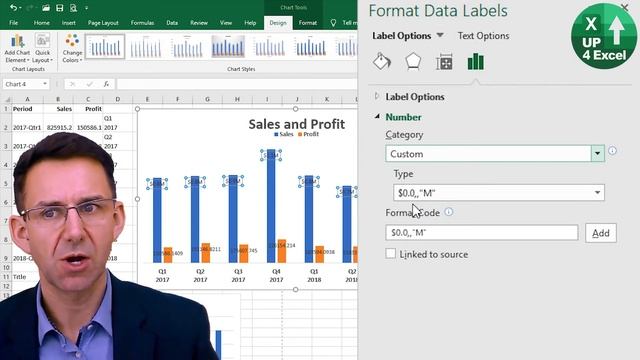Screen dimensions: 640x360
Task: Click the info icon beside Category dropdown
Action: coord(612,151)
